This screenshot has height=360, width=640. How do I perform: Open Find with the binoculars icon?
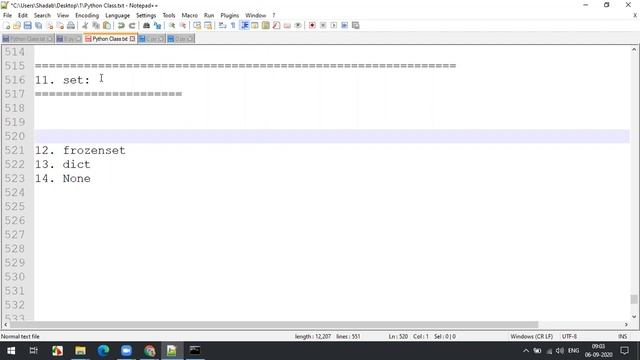pyautogui.click(x=146, y=25)
